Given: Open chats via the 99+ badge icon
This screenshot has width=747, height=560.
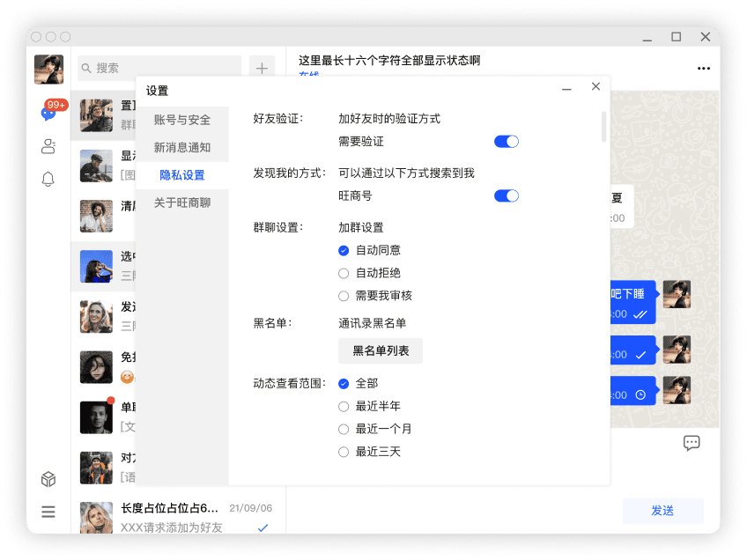Looking at the screenshot, I should pos(48,113).
